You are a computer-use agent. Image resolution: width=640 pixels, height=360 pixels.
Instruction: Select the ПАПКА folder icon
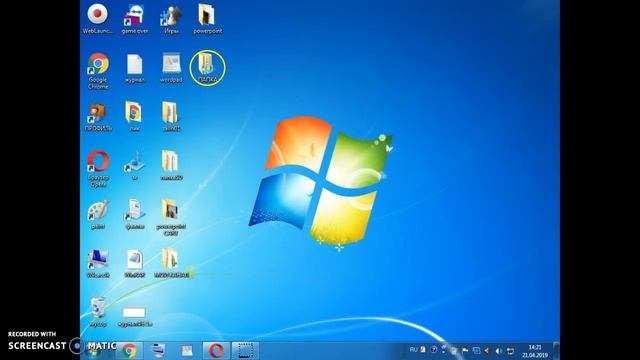[207, 68]
